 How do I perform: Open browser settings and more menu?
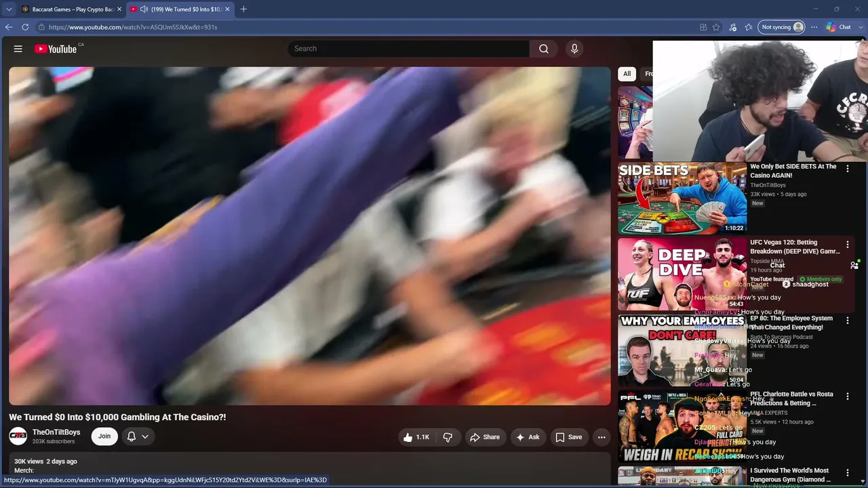814,27
